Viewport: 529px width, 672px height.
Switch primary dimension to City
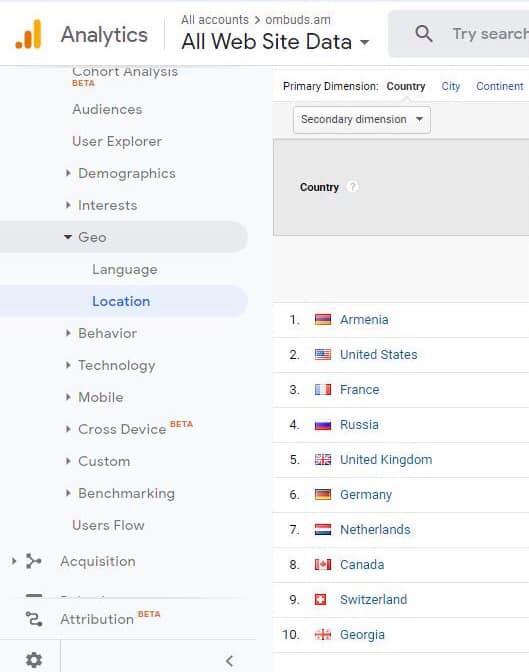point(451,87)
